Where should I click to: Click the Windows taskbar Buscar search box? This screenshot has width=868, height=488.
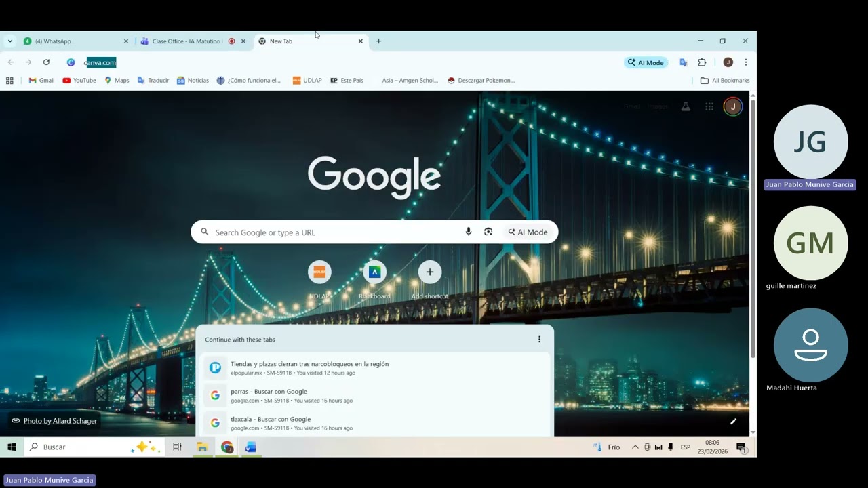tap(94, 447)
